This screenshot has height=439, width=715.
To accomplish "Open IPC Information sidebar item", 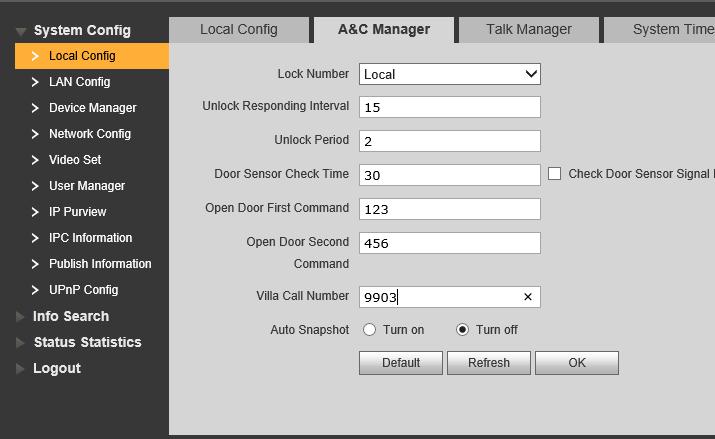I will (90, 238).
